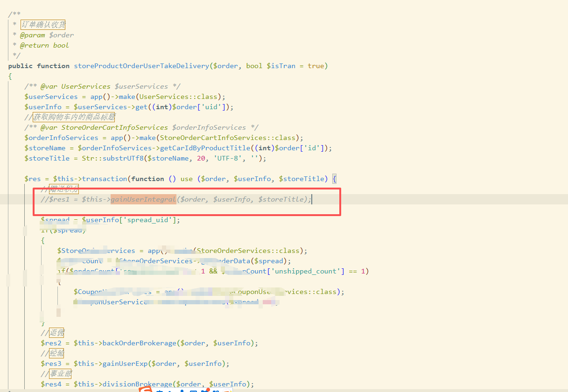Click the 返佣 comment
Screen dimensions: 568x392
tap(56, 333)
